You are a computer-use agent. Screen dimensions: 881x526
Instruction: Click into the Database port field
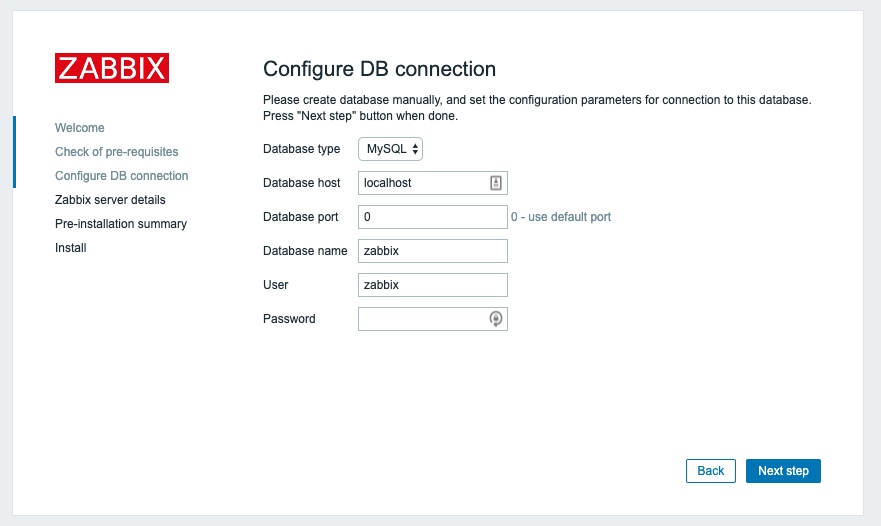(432, 217)
